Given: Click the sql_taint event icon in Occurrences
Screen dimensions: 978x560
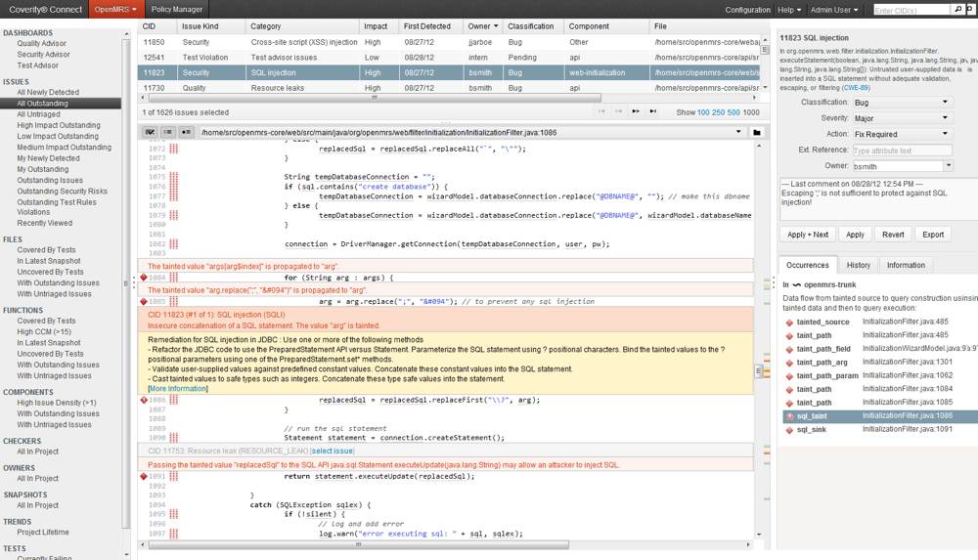Looking at the screenshot, I should pyautogui.click(x=788, y=416).
